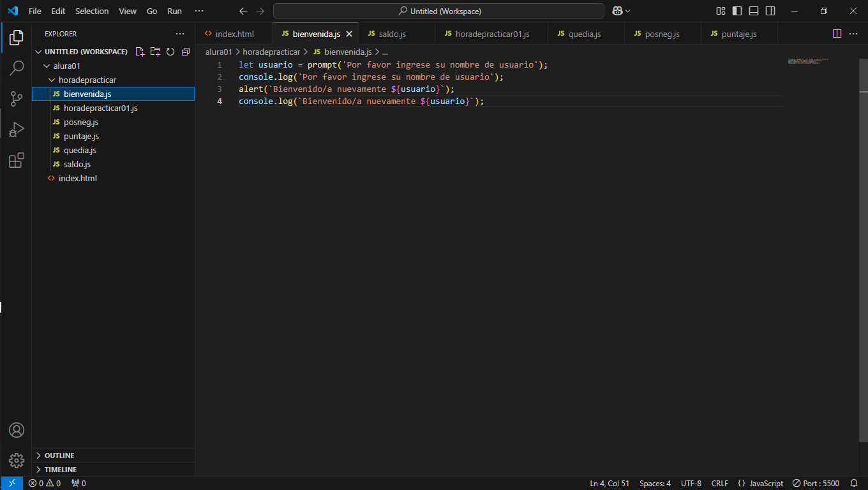Open the Source Control view

tap(17, 98)
